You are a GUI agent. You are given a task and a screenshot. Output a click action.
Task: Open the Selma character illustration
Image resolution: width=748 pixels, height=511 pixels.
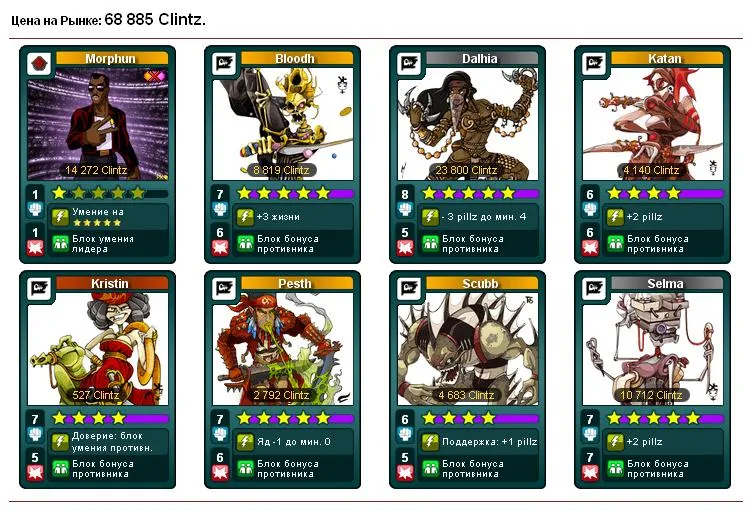tap(653, 349)
